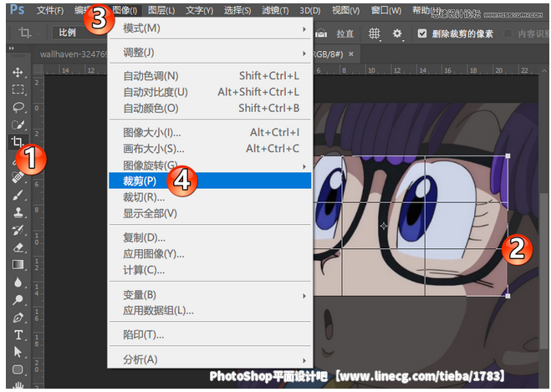Select the Dodge tool
This screenshot has width=551, height=392.
(18, 299)
